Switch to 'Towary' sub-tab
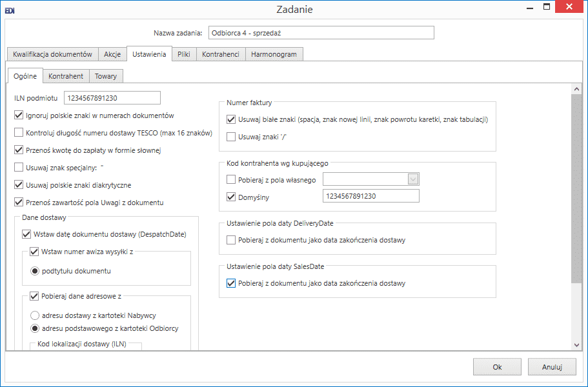This screenshot has width=588, height=387. point(106,76)
